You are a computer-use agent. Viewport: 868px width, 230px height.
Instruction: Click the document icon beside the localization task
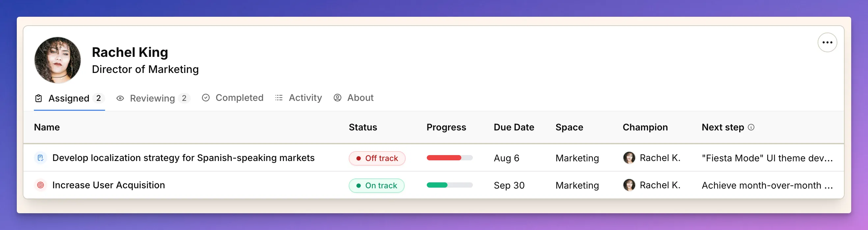[x=41, y=158]
